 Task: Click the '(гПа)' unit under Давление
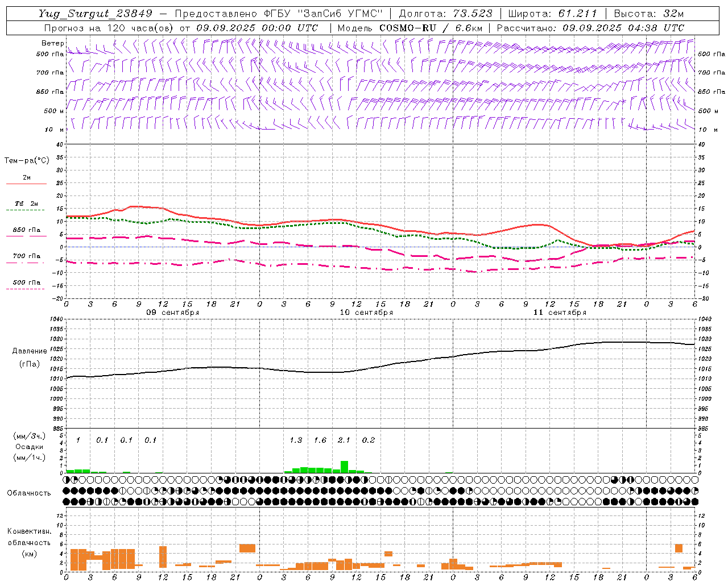click(x=30, y=364)
